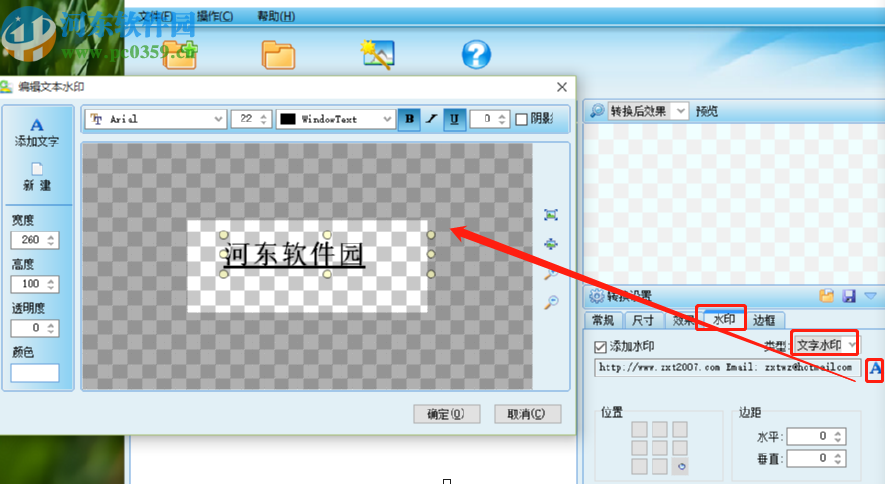Click the magic wand image convert icon
This screenshot has width=885, height=484.
(377, 55)
